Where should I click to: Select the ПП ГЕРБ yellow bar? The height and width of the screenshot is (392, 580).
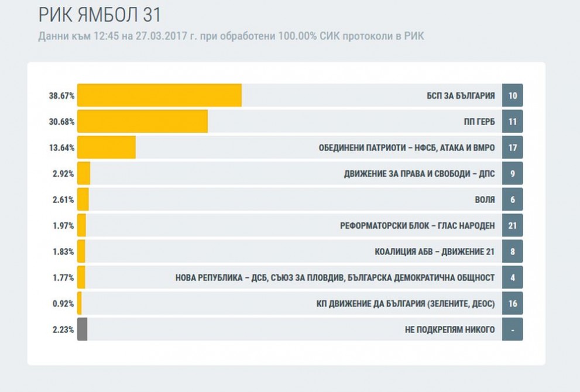pos(142,121)
